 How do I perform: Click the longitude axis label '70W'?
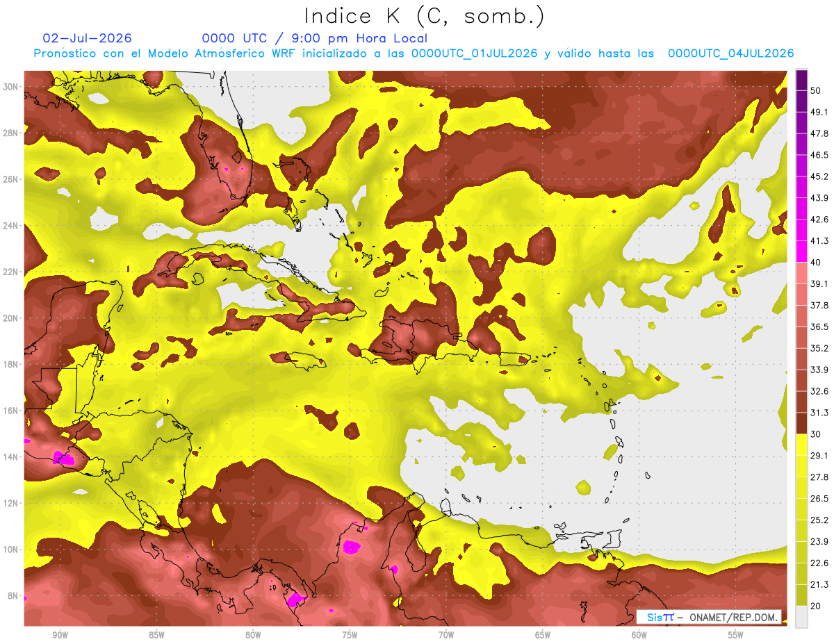click(x=446, y=636)
